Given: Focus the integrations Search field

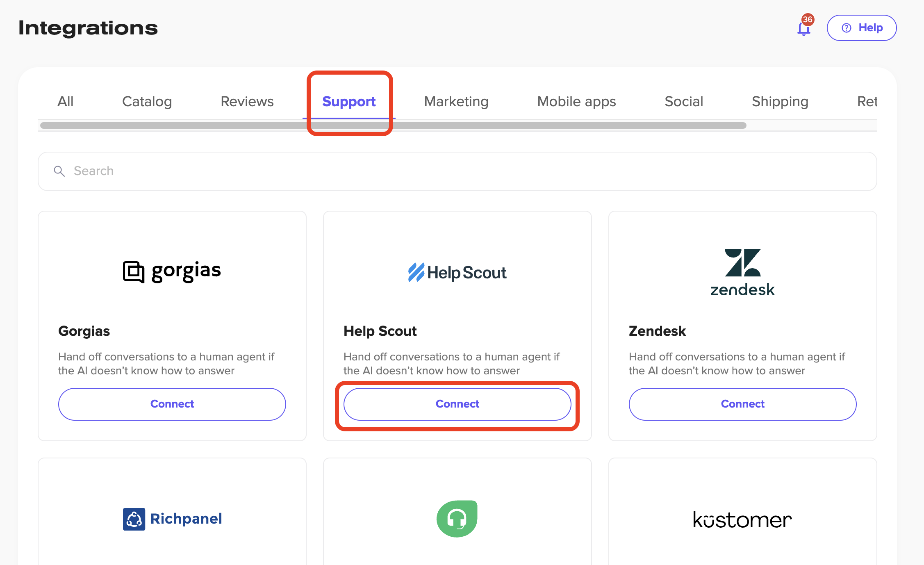Looking at the screenshot, I should click(463, 171).
